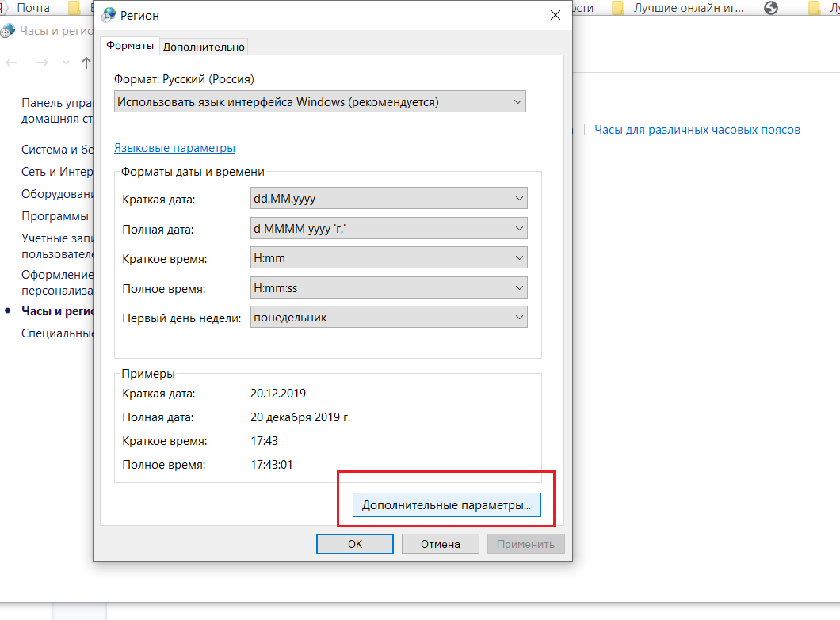Click the Дополнительные параметры button
Screen dimensions: 840x620
coord(446,504)
